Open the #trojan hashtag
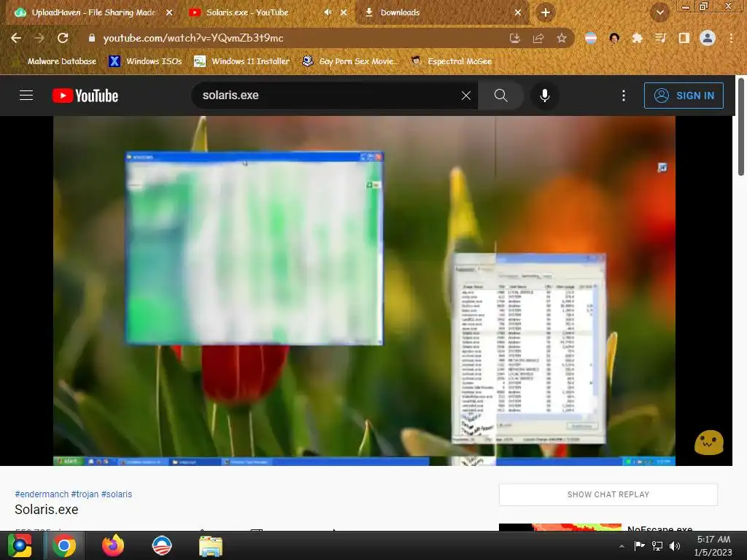The width and height of the screenshot is (747, 560). (x=85, y=494)
